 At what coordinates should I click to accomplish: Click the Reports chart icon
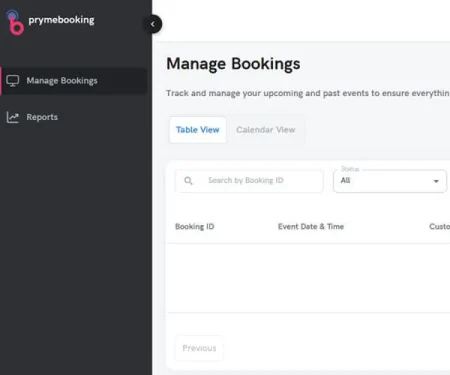(13, 117)
